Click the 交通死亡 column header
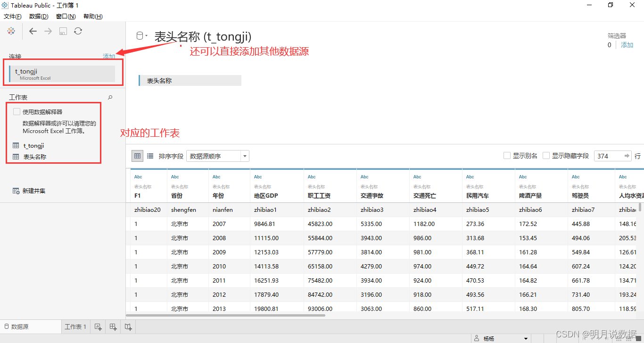Viewport: 644px width, 343px height. (425, 195)
